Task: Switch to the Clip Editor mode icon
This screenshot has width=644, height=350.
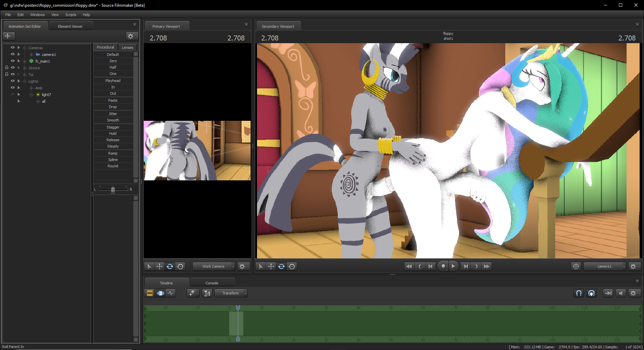Action: point(150,293)
